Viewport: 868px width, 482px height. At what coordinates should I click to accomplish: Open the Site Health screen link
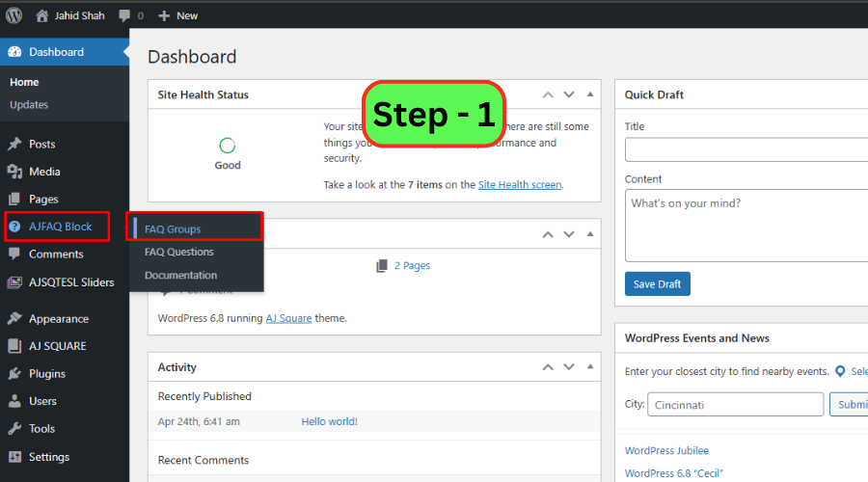click(x=520, y=185)
